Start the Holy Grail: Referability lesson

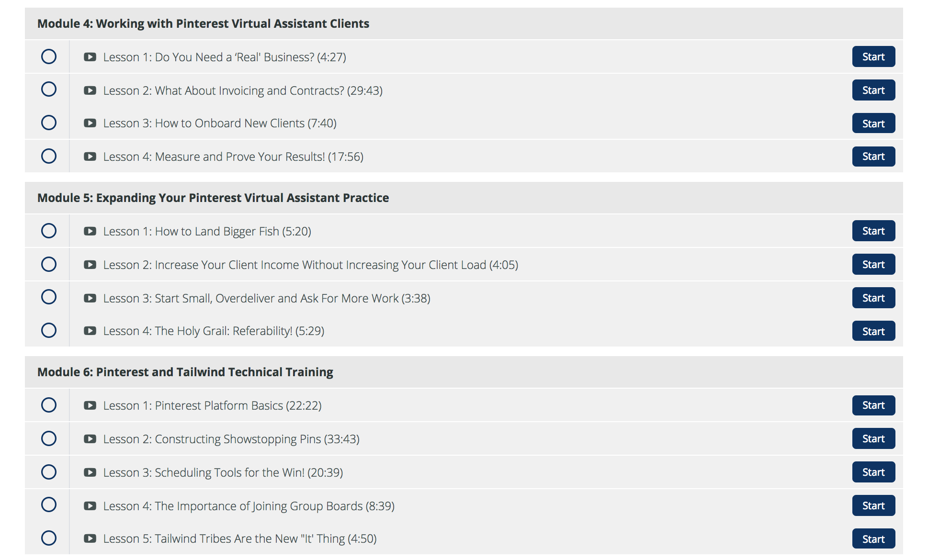(873, 331)
